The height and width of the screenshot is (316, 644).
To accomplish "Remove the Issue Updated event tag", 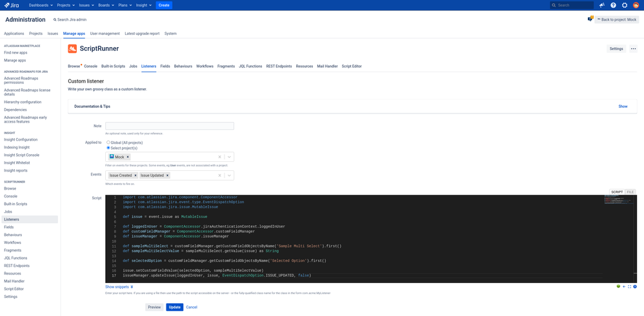I will (x=168, y=175).
